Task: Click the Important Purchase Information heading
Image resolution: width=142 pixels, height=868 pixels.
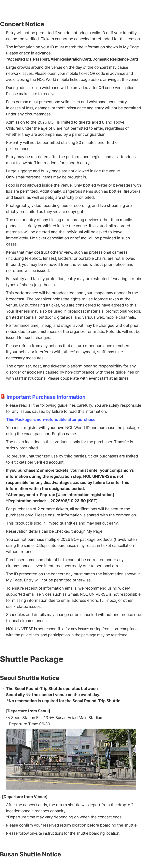Action: click(46, 397)
